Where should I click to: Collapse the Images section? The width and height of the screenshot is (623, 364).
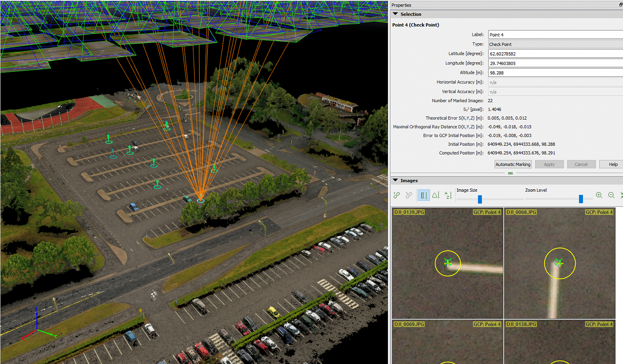coord(395,180)
